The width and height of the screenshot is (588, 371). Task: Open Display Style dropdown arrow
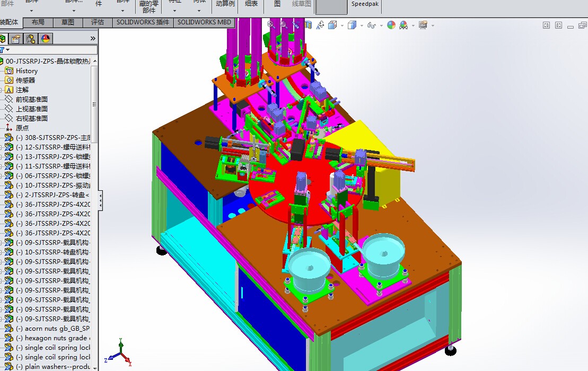pos(362,25)
